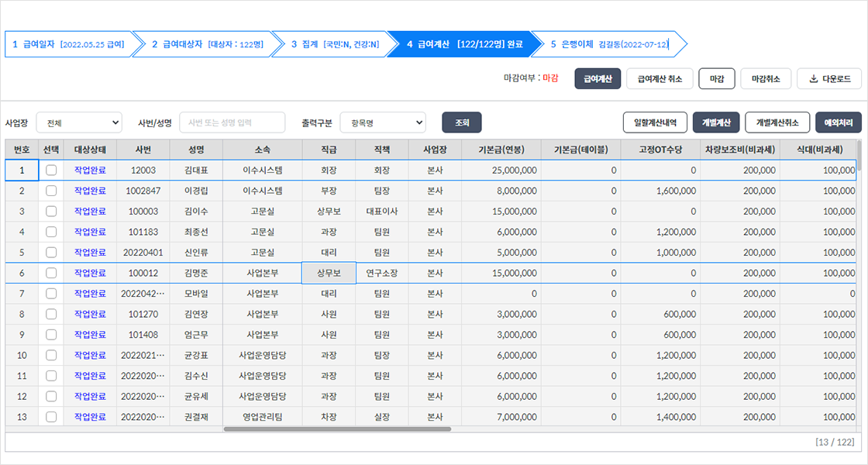Viewport: 868px width, 465px height.
Task: Go to step 1 급여일자
Action: [69, 44]
